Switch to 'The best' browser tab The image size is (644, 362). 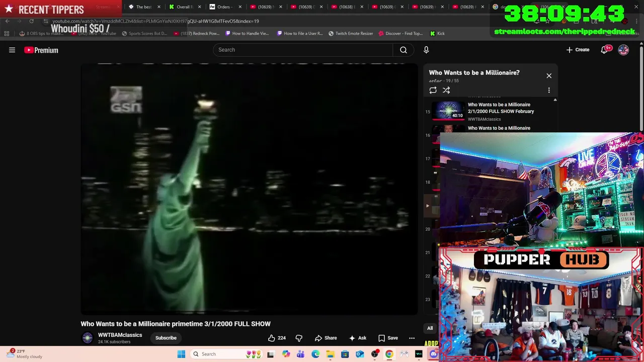tap(144, 7)
